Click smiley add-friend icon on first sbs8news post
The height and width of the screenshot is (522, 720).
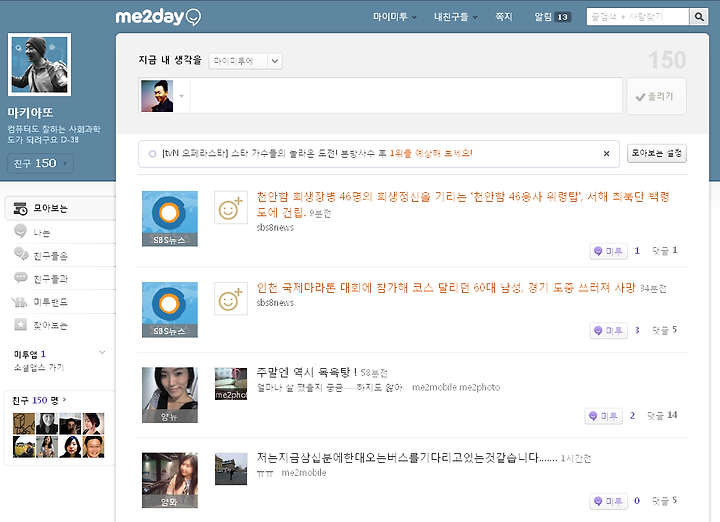tap(231, 208)
